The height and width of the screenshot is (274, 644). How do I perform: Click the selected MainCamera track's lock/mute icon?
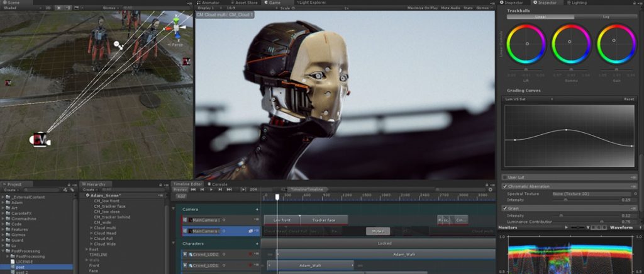(250, 231)
